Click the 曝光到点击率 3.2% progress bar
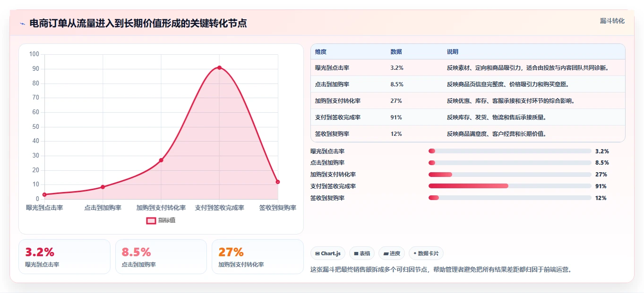Screen dimensions: 644x293 510,151
